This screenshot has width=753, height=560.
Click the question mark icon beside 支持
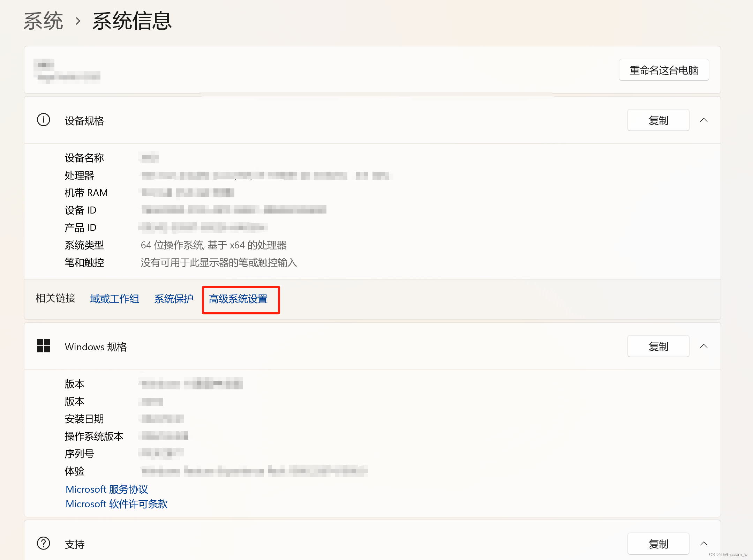[x=44, y=544]
